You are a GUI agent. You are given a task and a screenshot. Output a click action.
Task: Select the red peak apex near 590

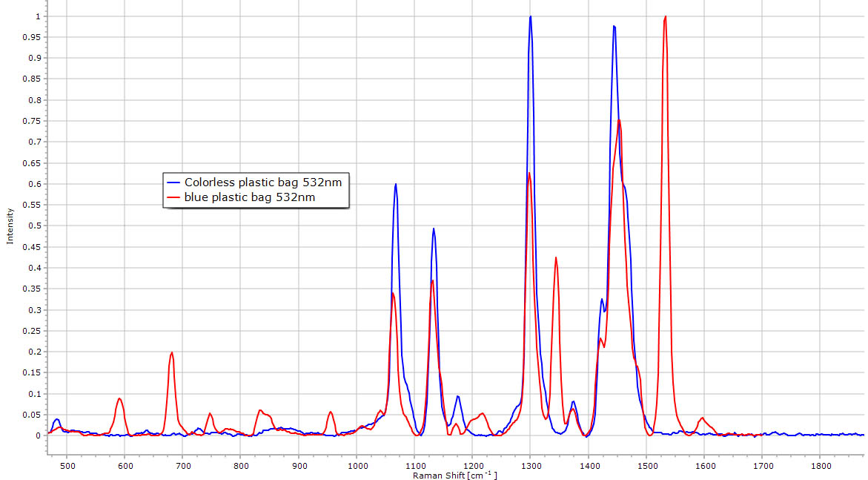tap(119, 398)
